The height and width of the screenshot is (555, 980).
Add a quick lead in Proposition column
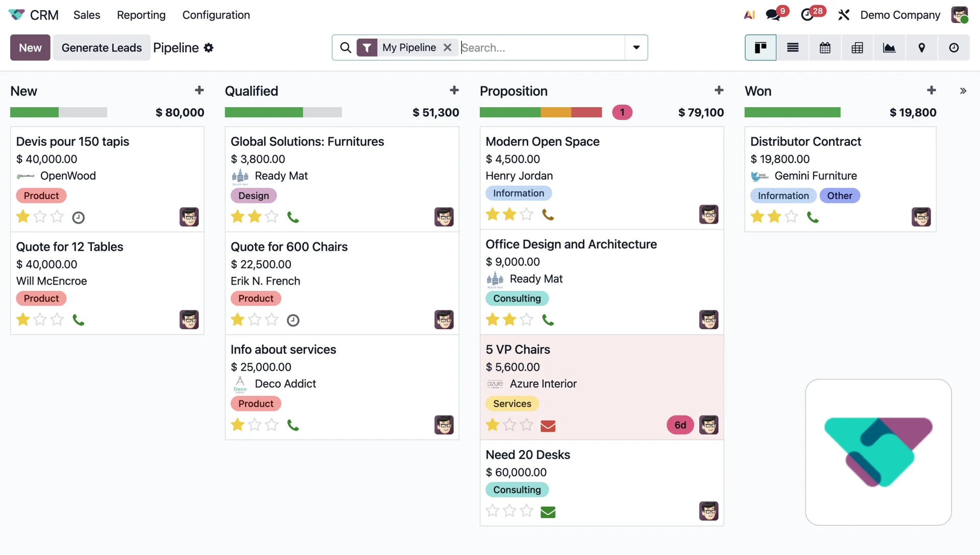(x=719, y=90)
